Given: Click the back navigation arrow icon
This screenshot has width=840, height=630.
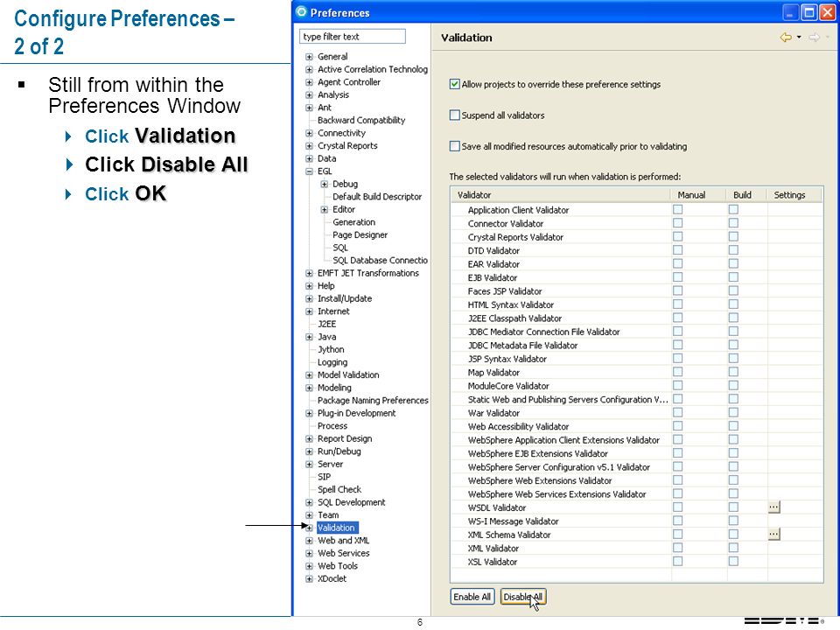Looking at the screenshot, I should [x=786, y=38].
